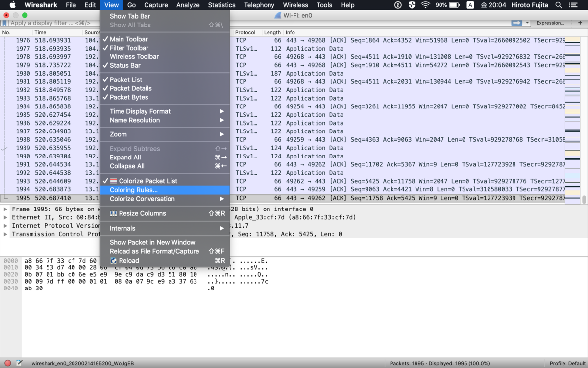Click the Expression... button
Viewport: 588px width, 368px height.
click(550, 23)
